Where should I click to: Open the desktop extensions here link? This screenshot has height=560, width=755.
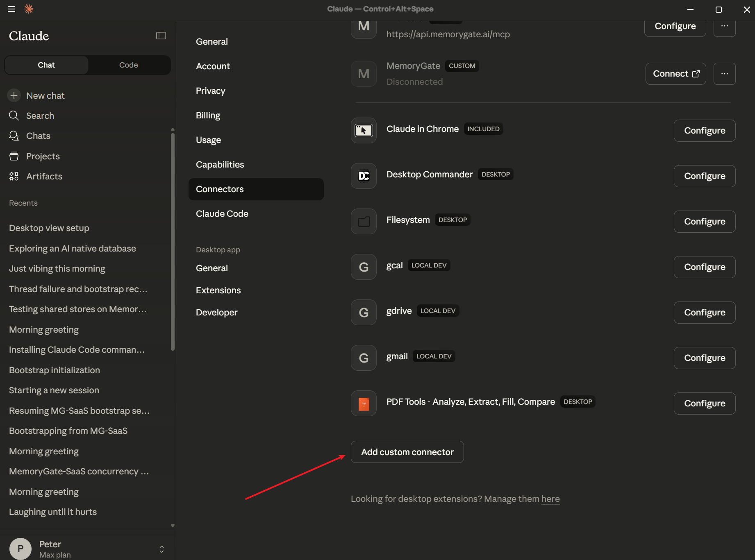tap(550, 499)
